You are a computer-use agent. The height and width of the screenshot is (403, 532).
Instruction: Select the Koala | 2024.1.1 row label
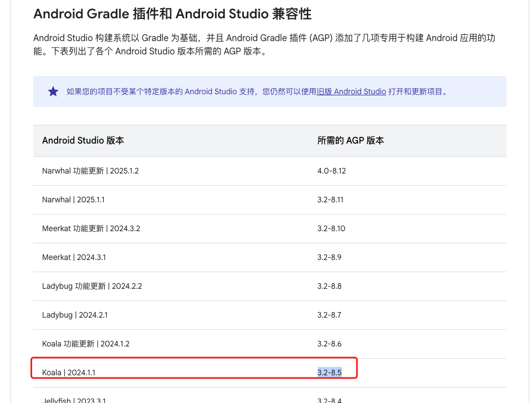69,373
